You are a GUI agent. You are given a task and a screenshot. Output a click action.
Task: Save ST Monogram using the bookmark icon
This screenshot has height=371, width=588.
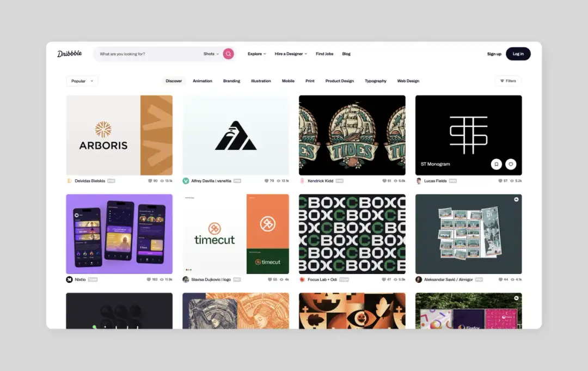coord(496,163)
